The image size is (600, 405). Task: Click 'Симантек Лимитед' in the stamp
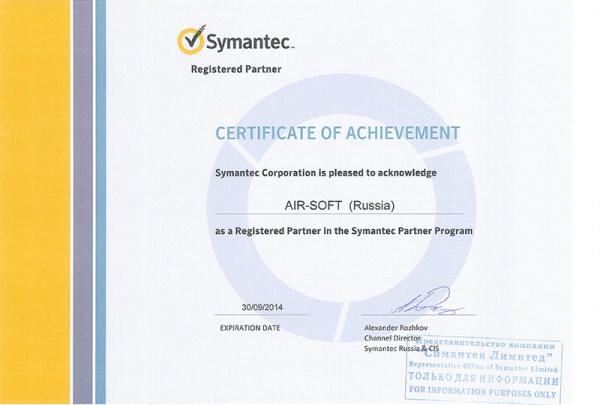(488, 356)
